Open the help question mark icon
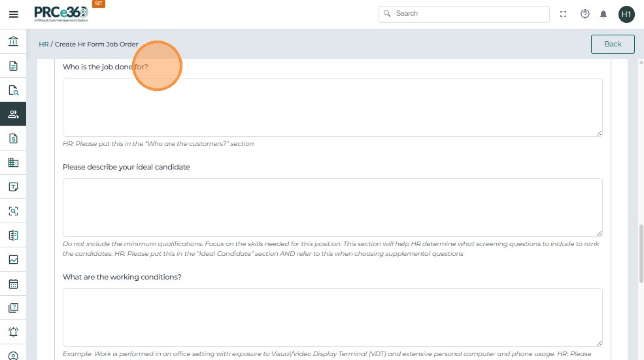This screenshot has width=644, height=360. click(585, 14)
